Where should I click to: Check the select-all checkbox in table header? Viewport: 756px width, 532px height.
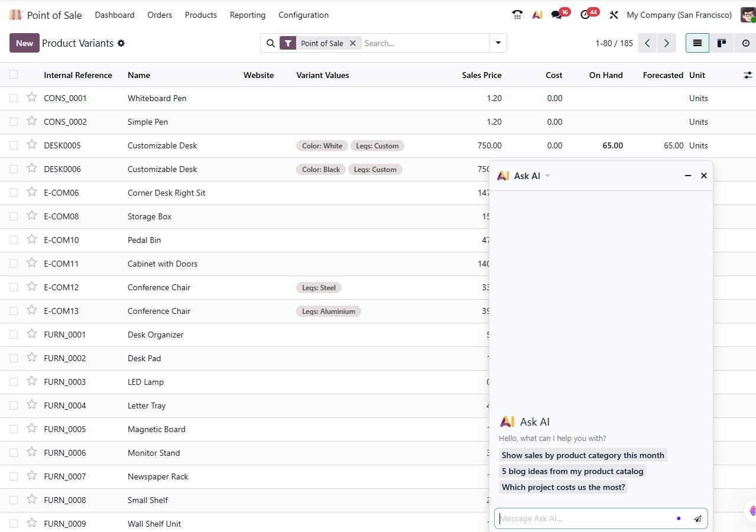coord(14,74)
